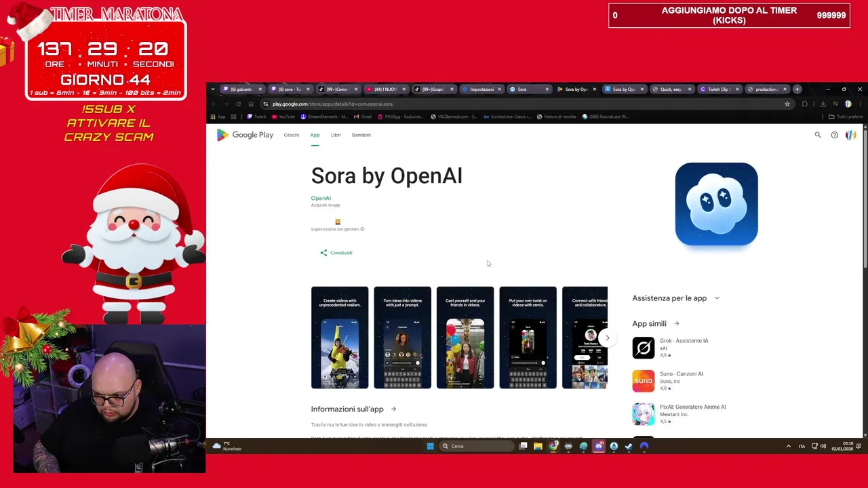Select the App tab in Google Play
The width and height of the screenshot is (868, 488).
pos(315,135)
